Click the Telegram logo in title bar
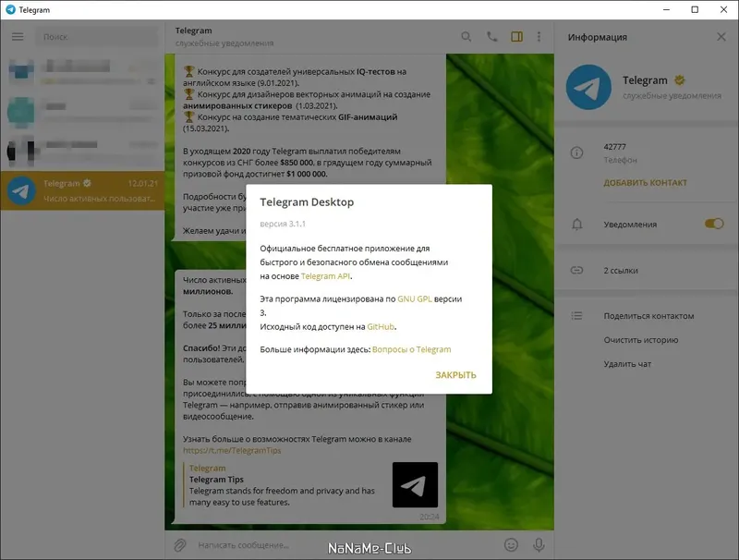This screenshot has width=739, height=560. [10, 9]
